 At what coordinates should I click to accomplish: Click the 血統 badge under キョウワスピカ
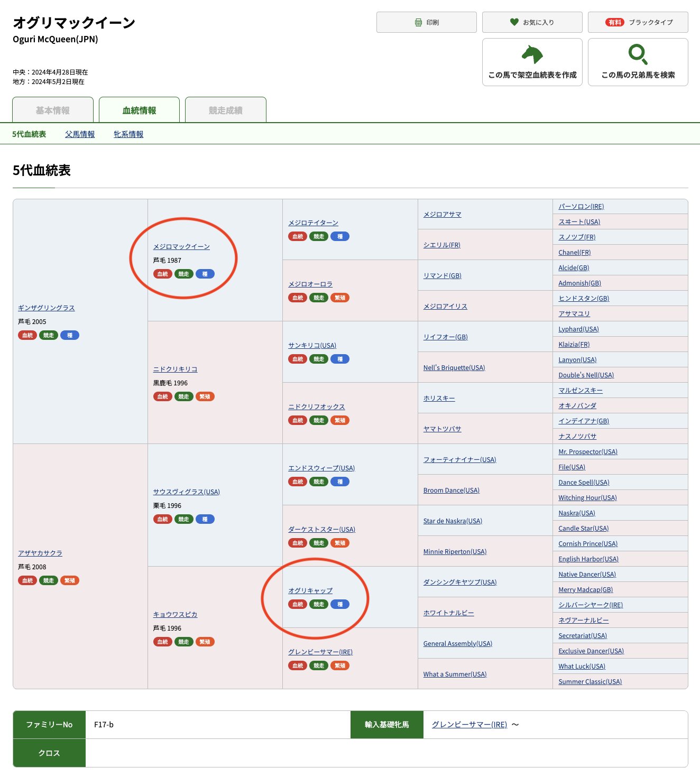(163, 642)
